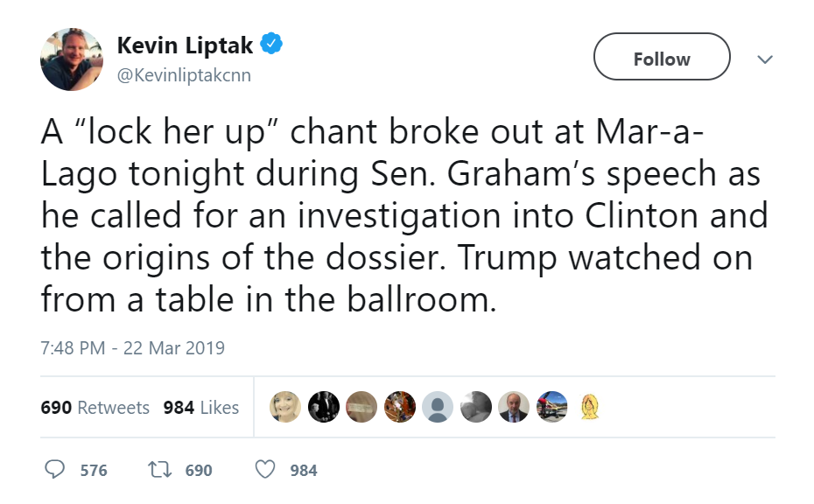Click the reply speech bubble icon

(54, 469)
